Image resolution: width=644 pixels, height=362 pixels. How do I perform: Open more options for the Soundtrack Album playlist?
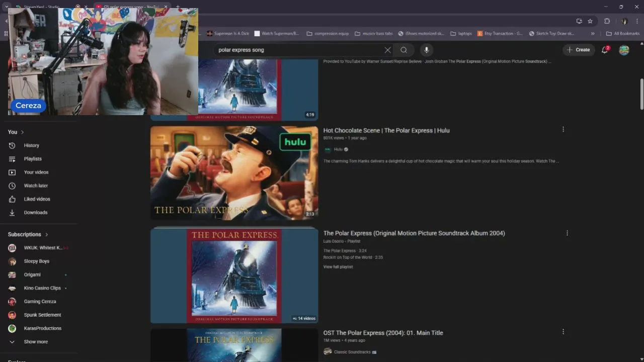pyautogui.click(x=567, y=233)
